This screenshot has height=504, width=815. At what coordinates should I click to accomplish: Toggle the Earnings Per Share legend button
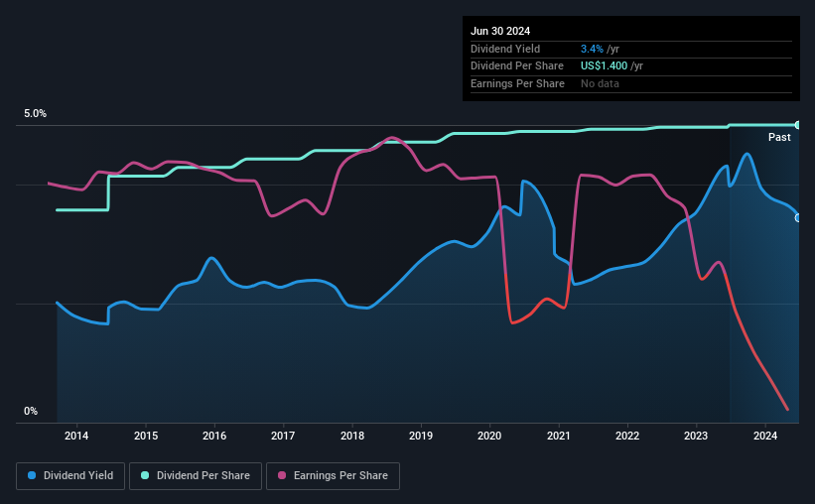pos(333,476)
